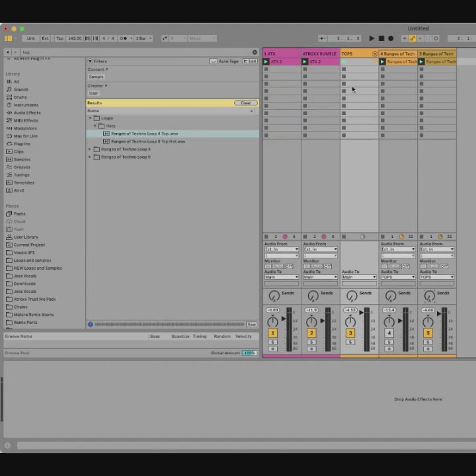The height and width of the screenshot is (476, 476).
Task: Expand the Ranges of Techno Loop 4 folder
Action: pos(90,149)
